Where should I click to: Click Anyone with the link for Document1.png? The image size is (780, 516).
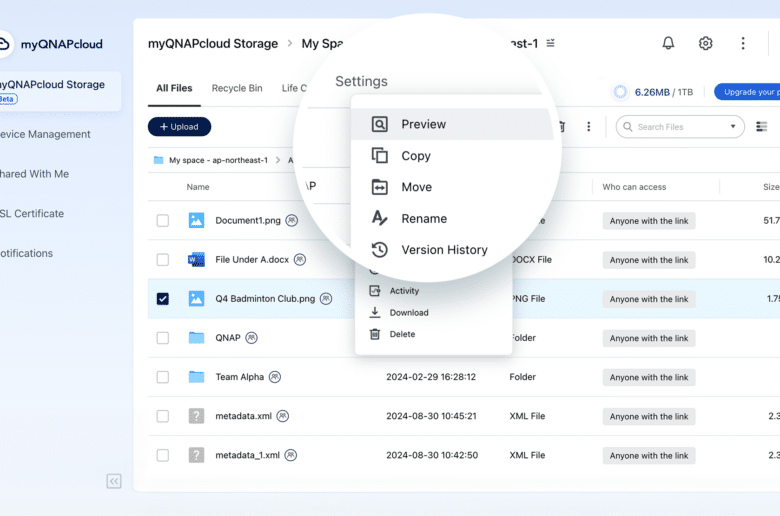tap(649, 221)
